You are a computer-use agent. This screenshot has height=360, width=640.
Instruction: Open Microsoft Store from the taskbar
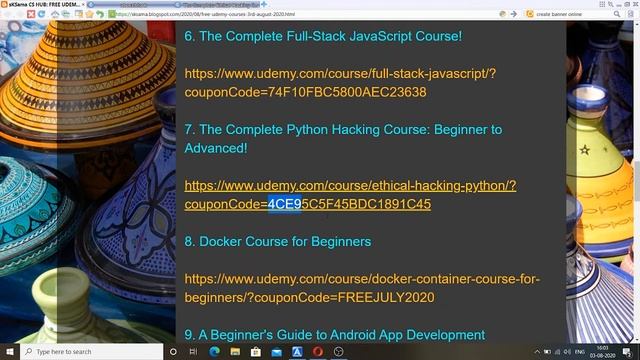click(256, 351)
